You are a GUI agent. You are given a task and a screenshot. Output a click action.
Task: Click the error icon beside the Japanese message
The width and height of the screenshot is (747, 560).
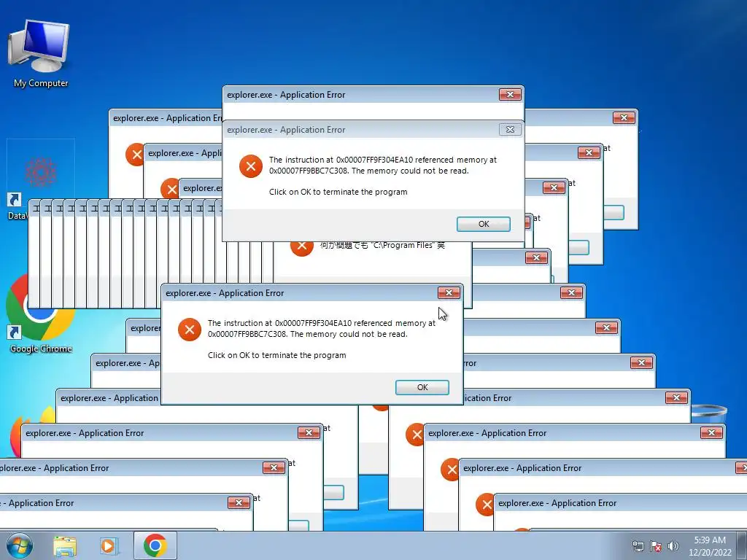coord(302,248)
